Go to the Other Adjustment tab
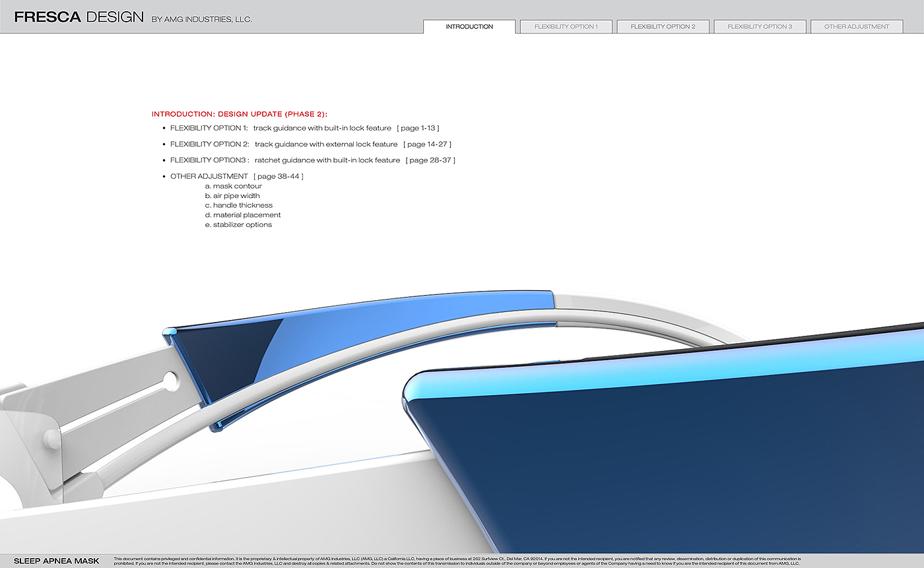 (856, 27)
